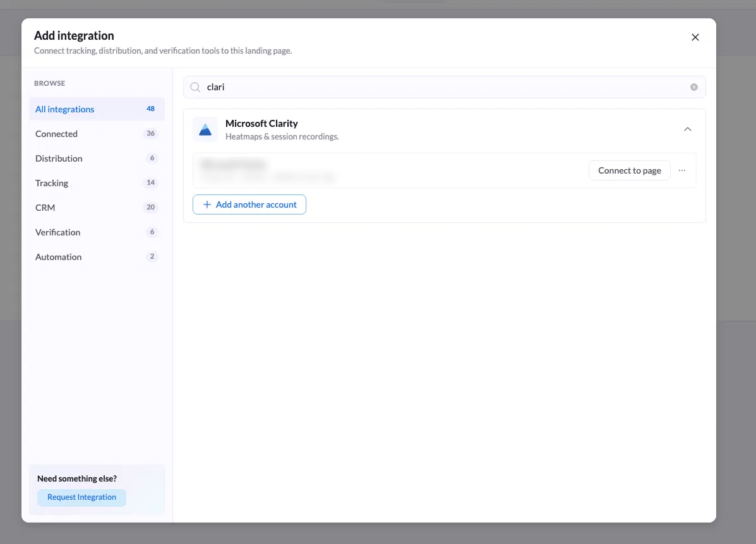Select the All integrations category
The image size is (756, 544).
tap(97, 109)
